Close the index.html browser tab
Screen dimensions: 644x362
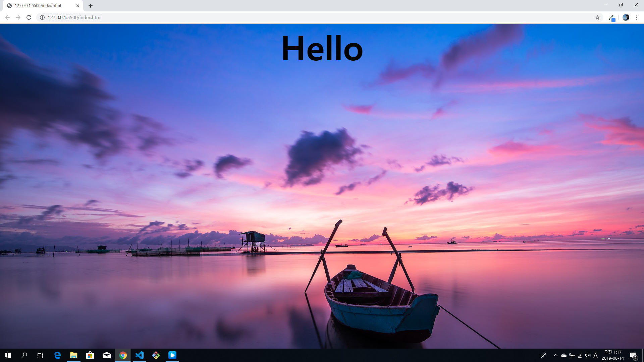(x=78, y=6)
